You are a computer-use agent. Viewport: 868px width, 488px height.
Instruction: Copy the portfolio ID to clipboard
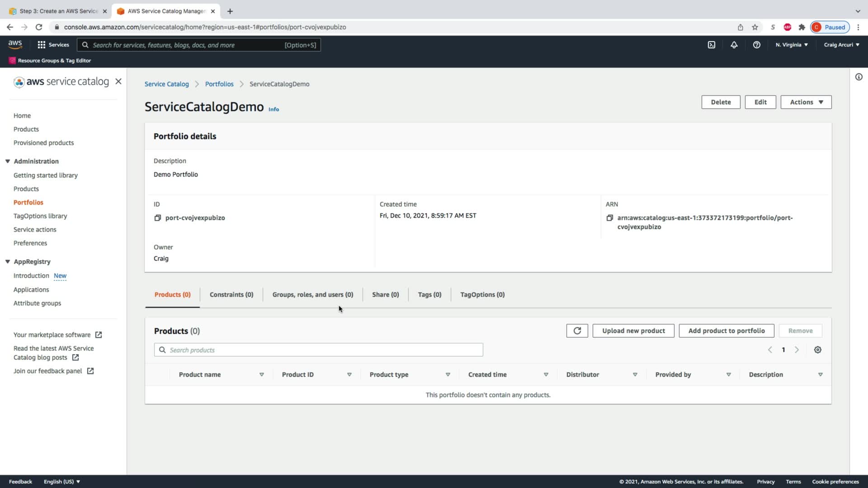pyautogui.click(x=157, y=218)
